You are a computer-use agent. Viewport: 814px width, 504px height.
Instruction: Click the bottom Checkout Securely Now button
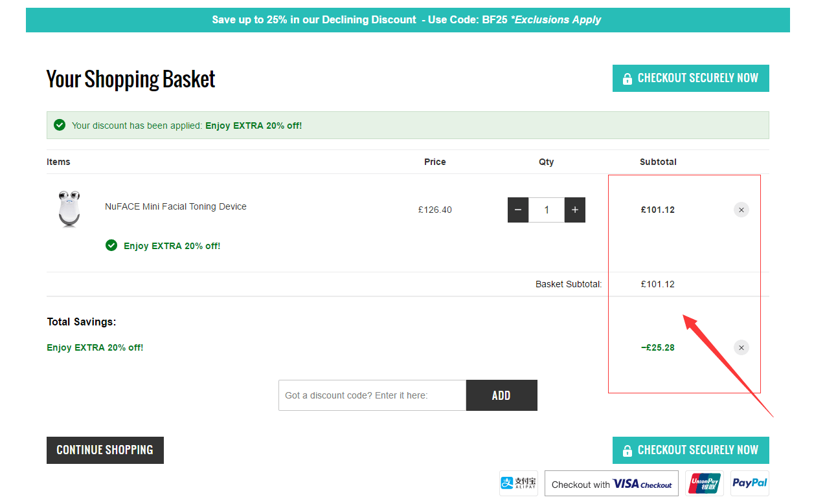691,450
